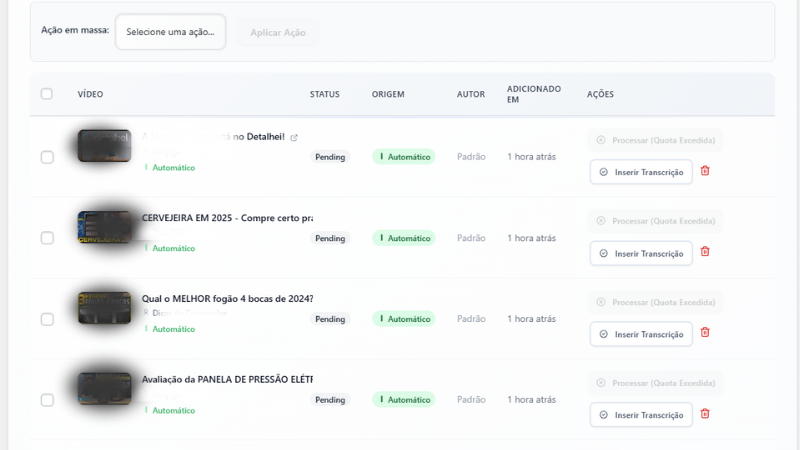Click 'Inserir Transcrição' for the 'no Detalhei!' video
The width and height of the screenshot is (800, 450).
point(641,172)
